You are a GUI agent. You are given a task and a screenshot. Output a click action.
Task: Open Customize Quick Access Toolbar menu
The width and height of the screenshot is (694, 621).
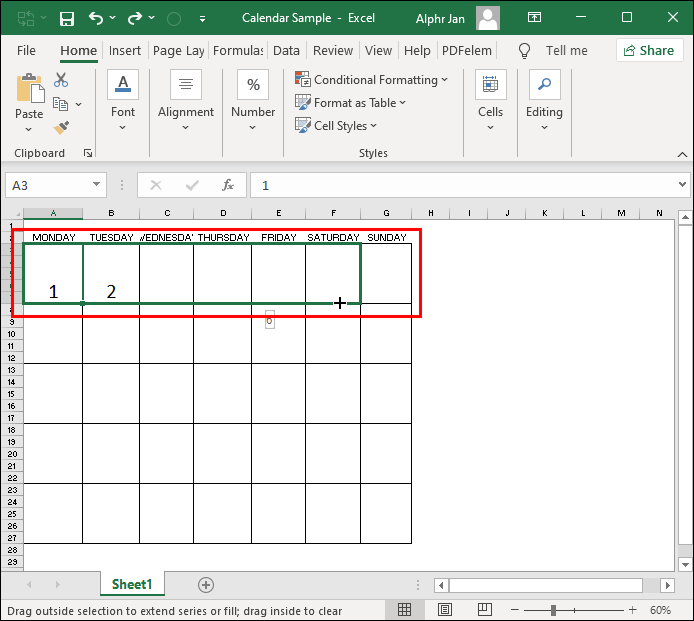(x=202, y=19)
